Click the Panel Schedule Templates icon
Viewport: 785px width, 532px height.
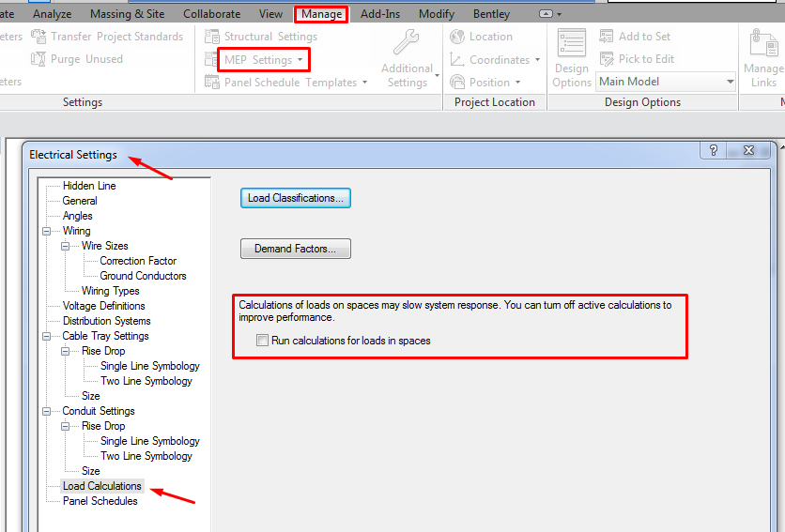tap(212, 82)
